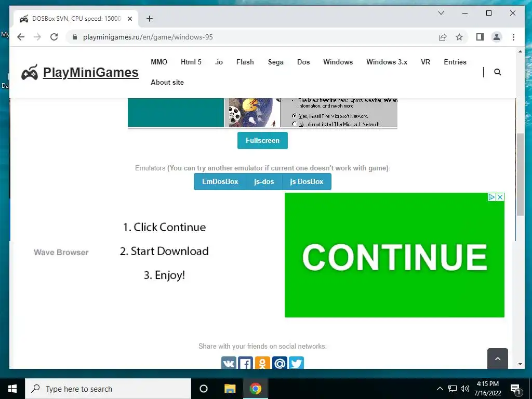Viewport: 532px width, 399px height.
Task: Open File Explorer from the taskbar
Action: pos(230,389)
